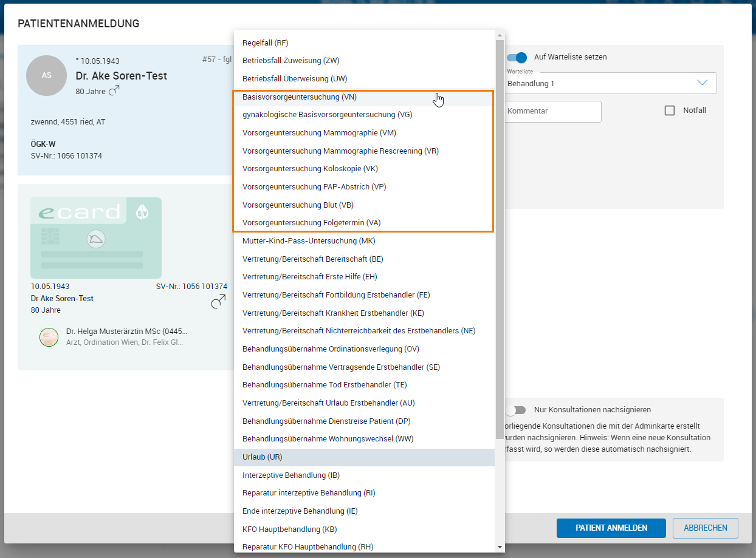Choose Urlaub (UR) from the list
Image resolution: width=756 pixels, height=558 pixels.
click(x=263, y=457)
